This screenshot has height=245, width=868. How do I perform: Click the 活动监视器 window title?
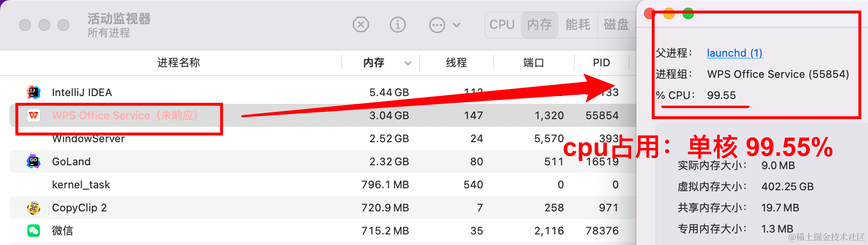(119, 19)
